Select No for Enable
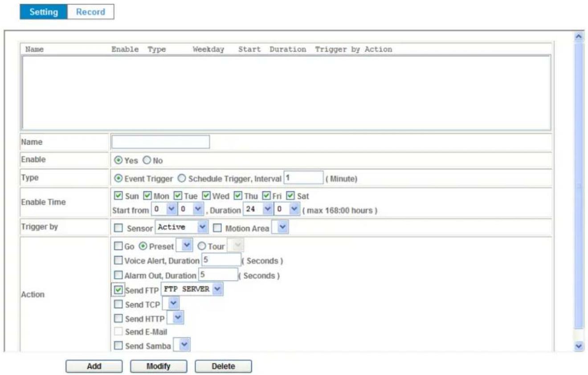Screen dimensions: 588x375 click(x=146, y=160)
